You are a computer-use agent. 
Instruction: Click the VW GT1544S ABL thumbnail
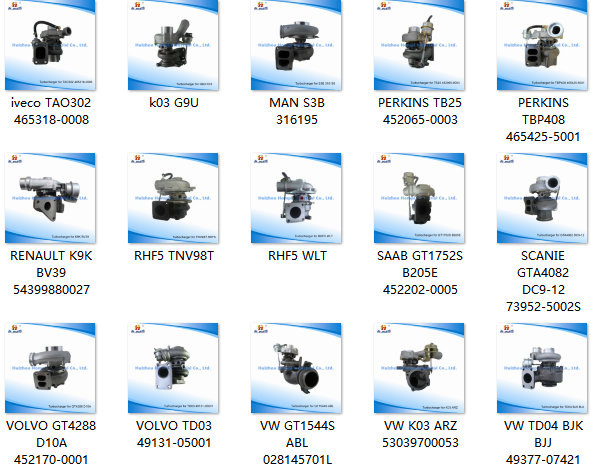296,368
